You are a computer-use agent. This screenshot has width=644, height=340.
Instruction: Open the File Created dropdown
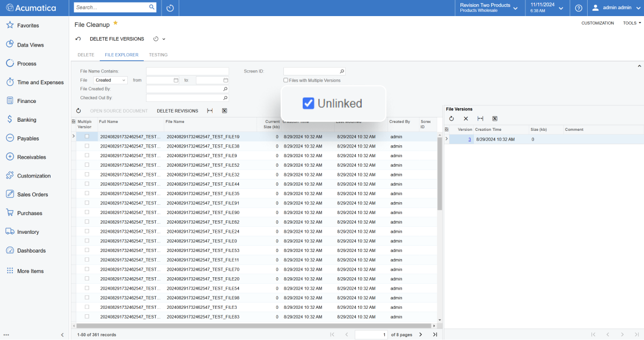(111, 80)
